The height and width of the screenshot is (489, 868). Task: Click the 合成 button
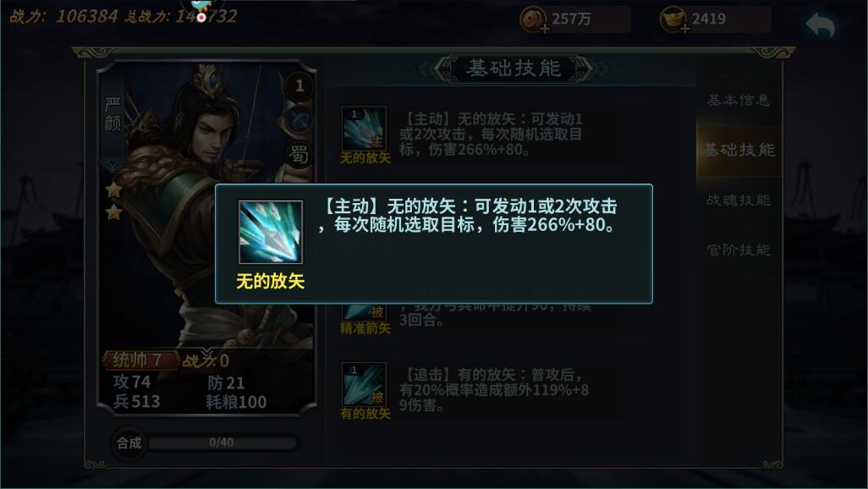pos(129,443)
